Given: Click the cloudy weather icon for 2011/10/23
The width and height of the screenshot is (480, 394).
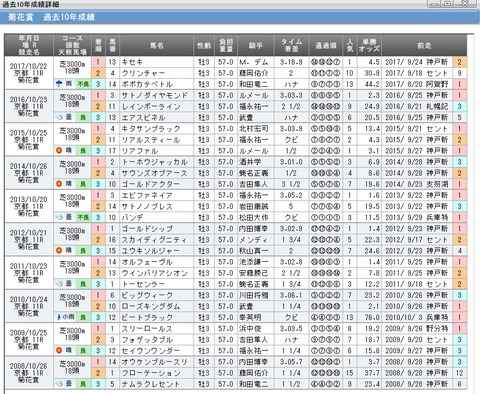Looking at the screenshot, I should (x=59, y=284).
